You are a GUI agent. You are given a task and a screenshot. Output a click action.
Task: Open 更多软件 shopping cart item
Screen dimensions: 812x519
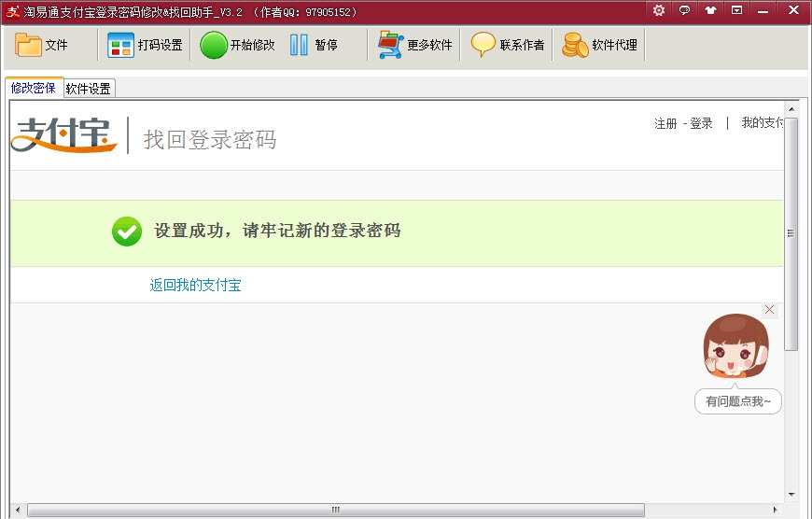(x=414, y=45)
